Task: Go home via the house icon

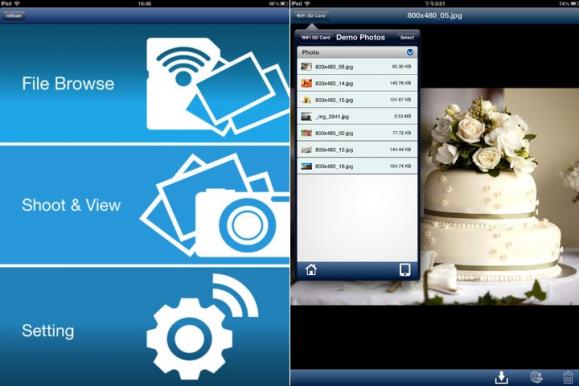Action: (x=311, y=270)
